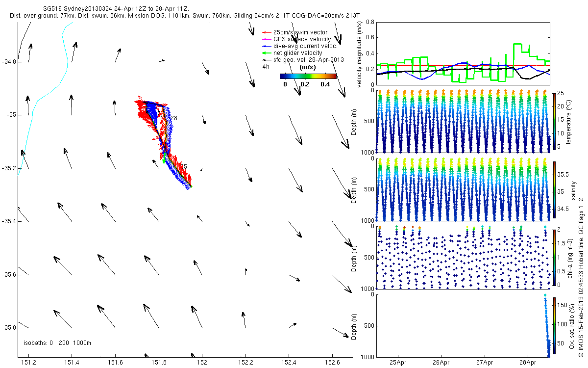Image resolution: width=588 pixels, height=368 pixels.
Task: Click the '151.6' longitude tick label
Action: pos(115,363)
